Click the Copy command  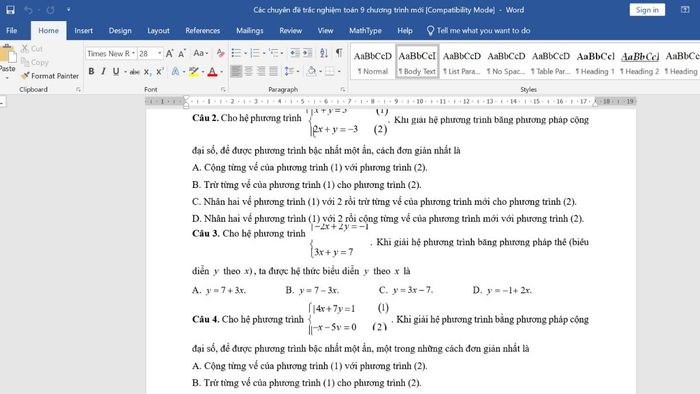click(x=35, y=62)
